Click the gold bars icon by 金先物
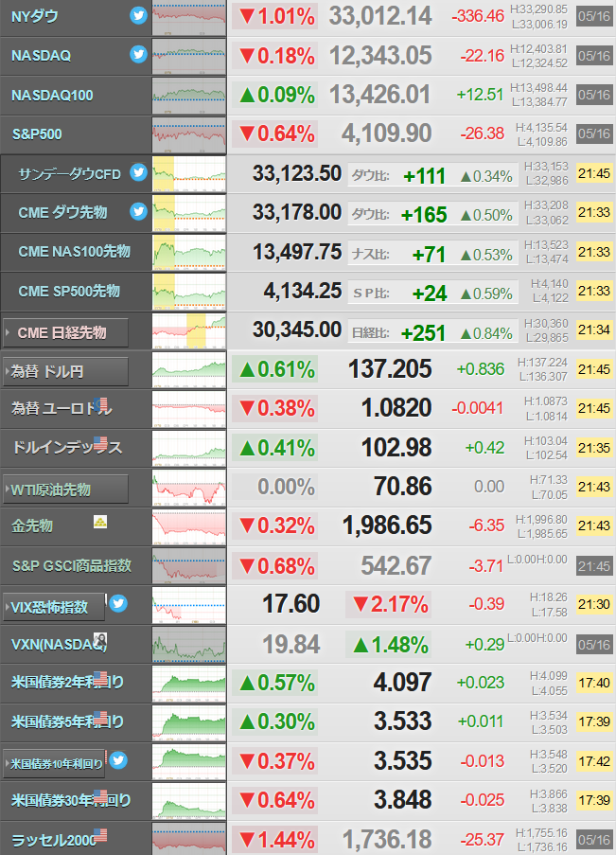616x855 pixels. (100, 522)
